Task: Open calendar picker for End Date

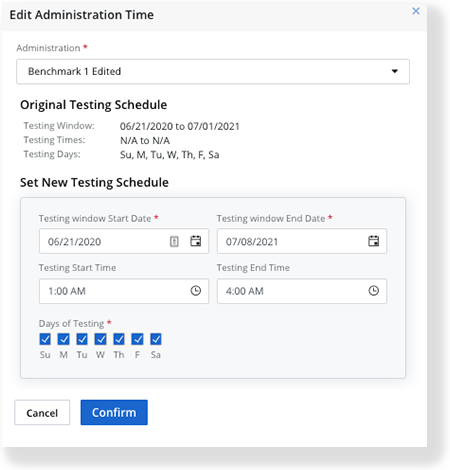Action: click(373, 241)
